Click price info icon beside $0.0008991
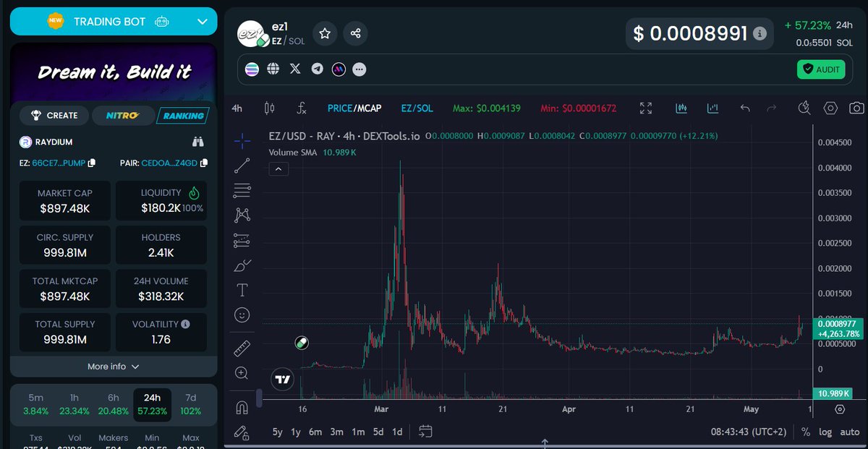 click(759, 33)
